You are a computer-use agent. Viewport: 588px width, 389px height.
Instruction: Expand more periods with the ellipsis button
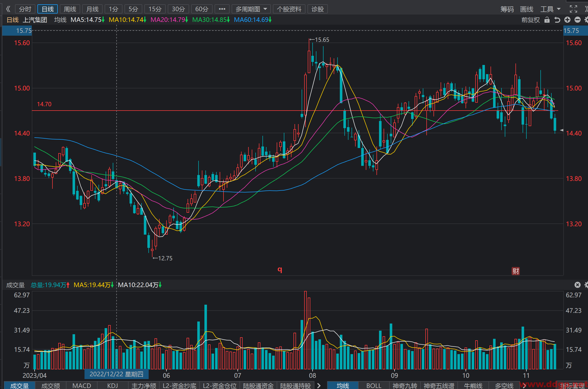pos(222,9)
